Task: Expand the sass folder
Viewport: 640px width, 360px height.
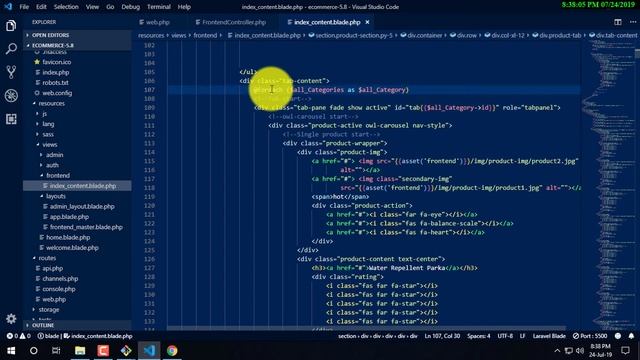Action: (48, 134)
